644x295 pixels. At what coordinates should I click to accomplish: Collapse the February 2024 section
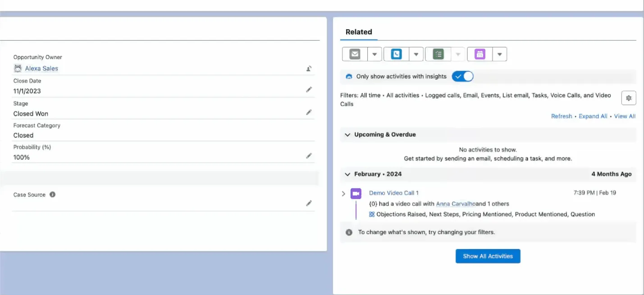(347, 174)
